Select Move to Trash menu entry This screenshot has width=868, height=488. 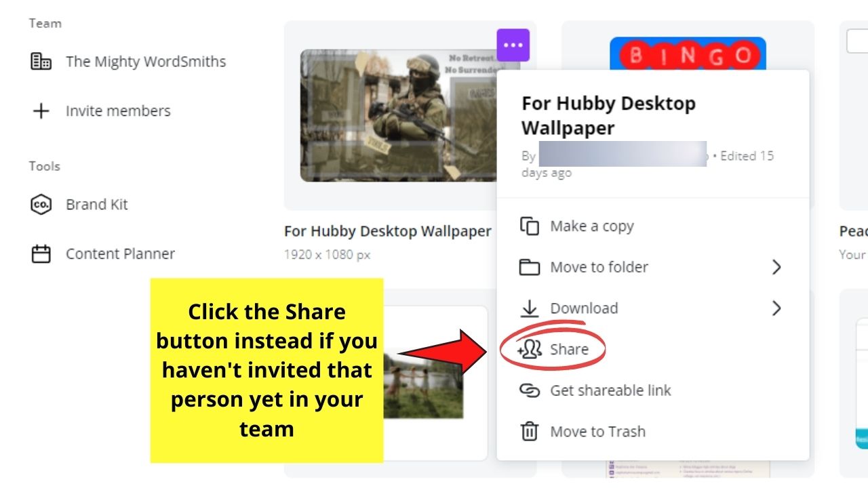click(652, 432)
